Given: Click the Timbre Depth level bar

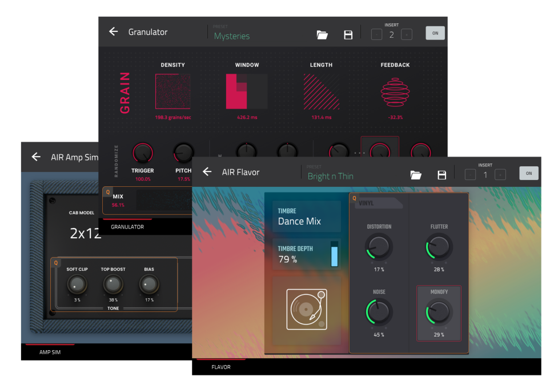Looking at the screenshot, I should [x=334, y=254].
